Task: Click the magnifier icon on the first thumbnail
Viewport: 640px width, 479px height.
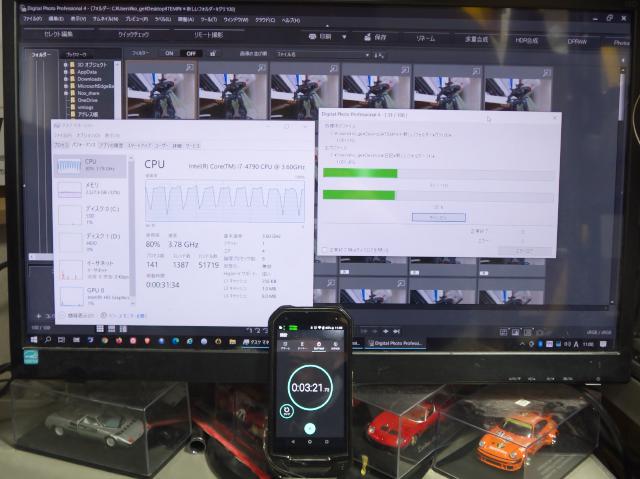Action: [189, 68]
